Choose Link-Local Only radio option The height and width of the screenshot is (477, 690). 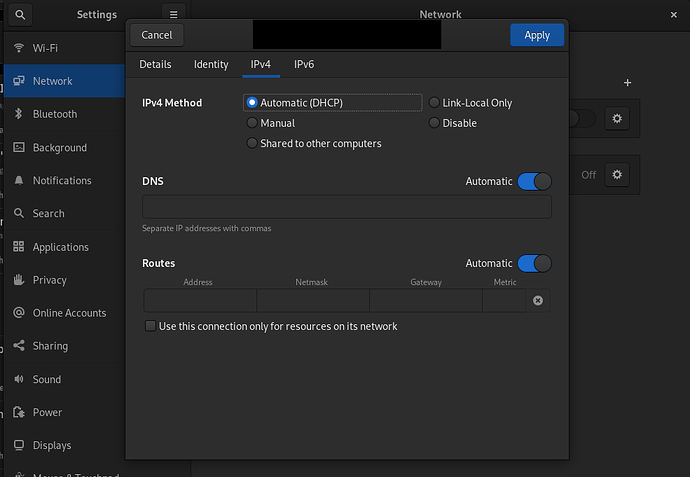(434, 103)
